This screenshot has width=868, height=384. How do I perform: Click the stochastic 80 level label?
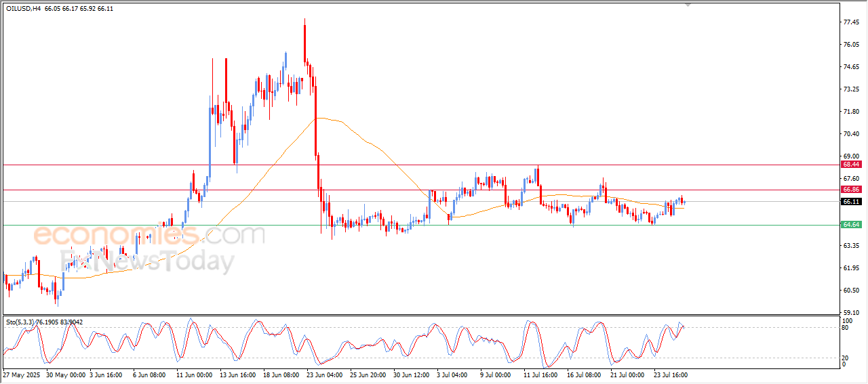(x=846, y=328)
